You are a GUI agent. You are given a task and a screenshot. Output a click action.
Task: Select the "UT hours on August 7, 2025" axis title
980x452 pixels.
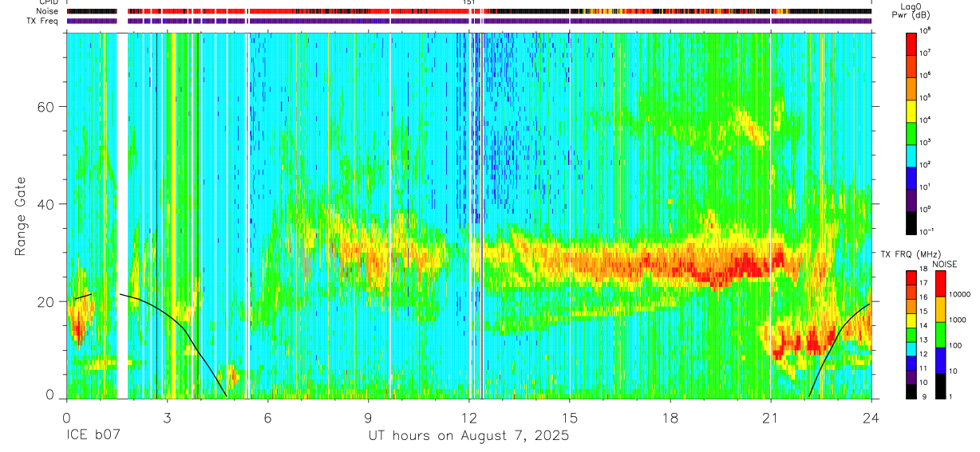coord(468,436)
